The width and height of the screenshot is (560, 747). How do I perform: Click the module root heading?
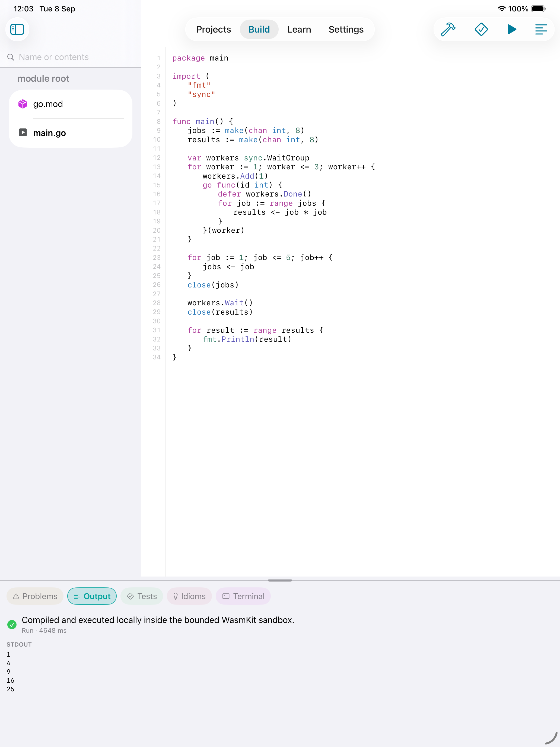[43, 78]
